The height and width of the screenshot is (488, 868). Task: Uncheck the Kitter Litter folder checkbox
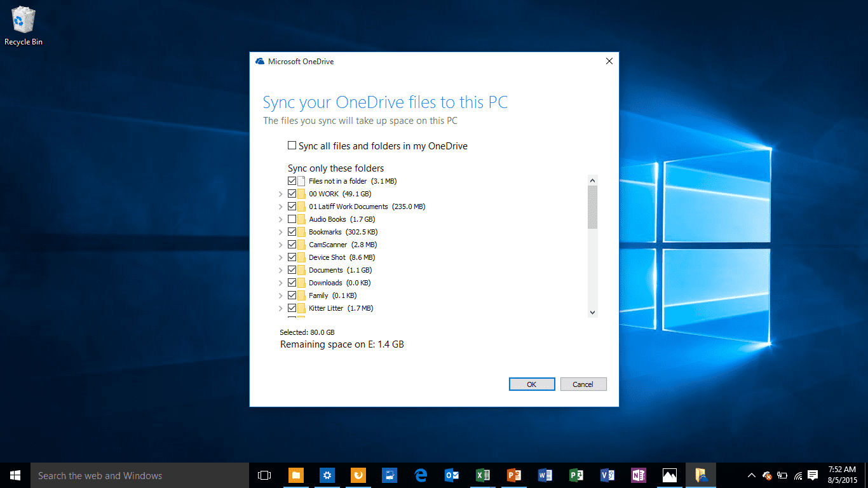pyautogui.click(x=292, y=308)
